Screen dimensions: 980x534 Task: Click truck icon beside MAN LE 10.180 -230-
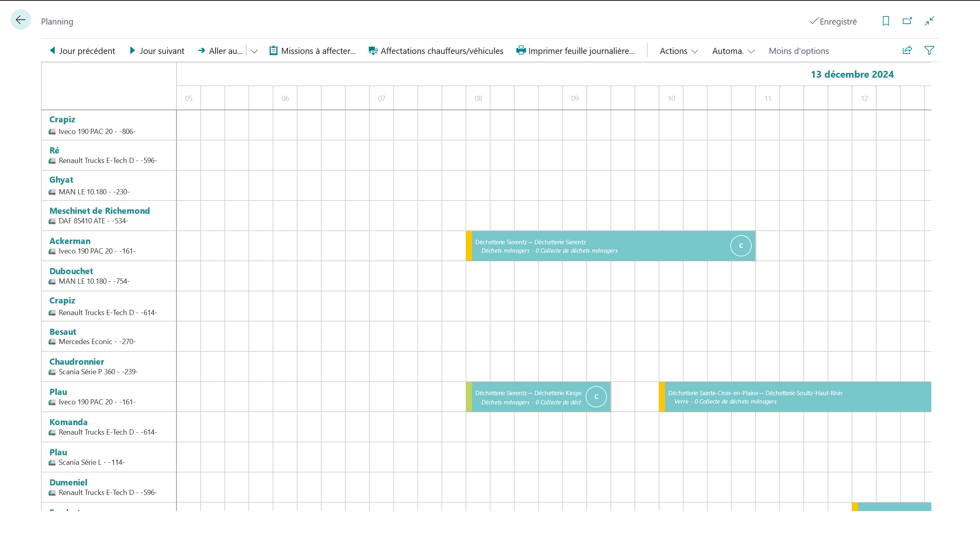point(52,192)
